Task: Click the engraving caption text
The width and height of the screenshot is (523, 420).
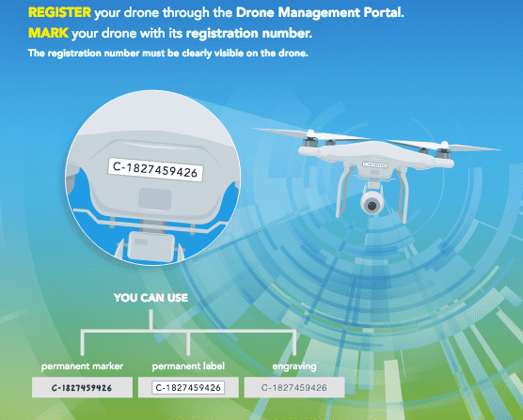Action: [x=294, y=366]
